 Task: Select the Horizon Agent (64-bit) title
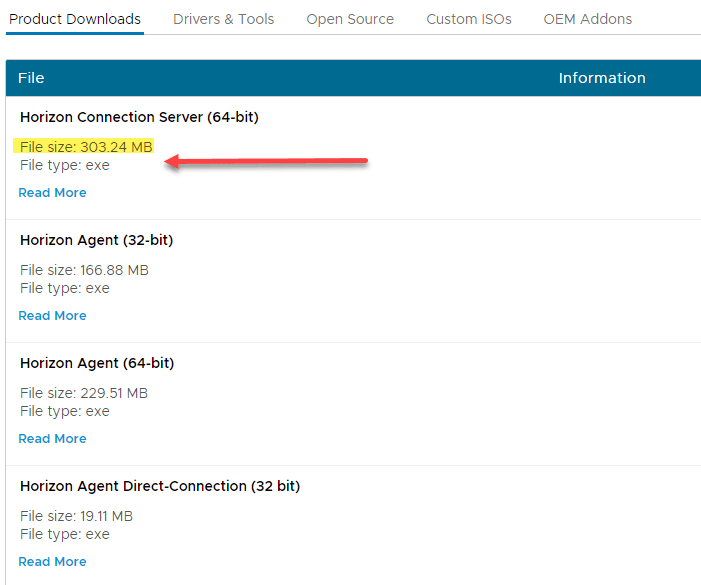[97, 363]
